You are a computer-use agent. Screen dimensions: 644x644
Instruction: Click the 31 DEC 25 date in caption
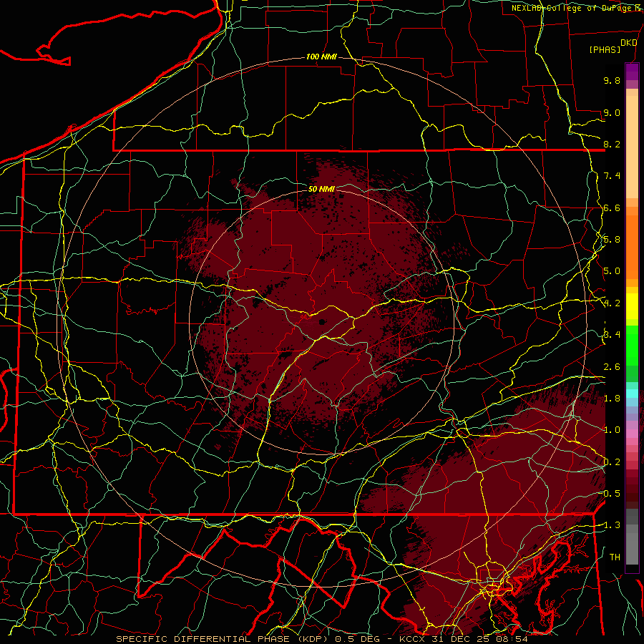tap(459, 639)
